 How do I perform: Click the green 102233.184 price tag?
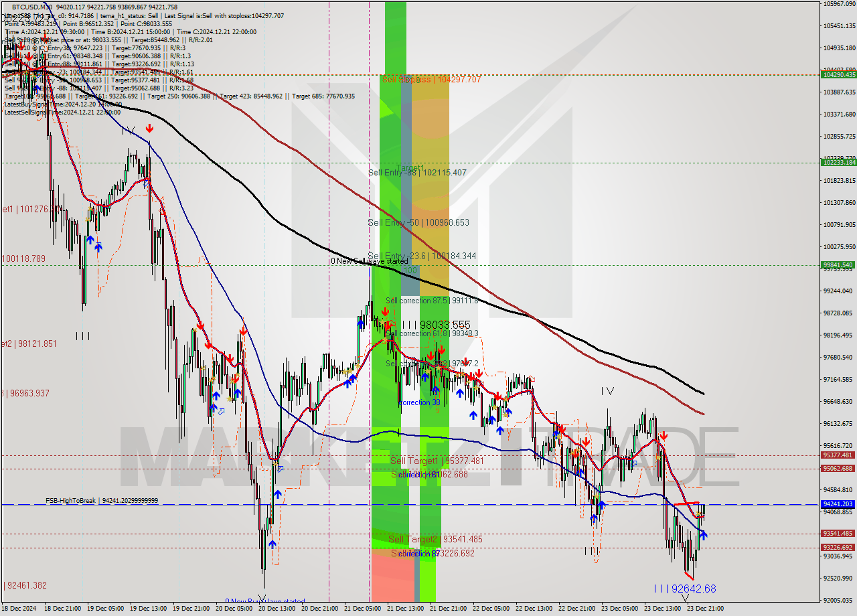point(838,162)
